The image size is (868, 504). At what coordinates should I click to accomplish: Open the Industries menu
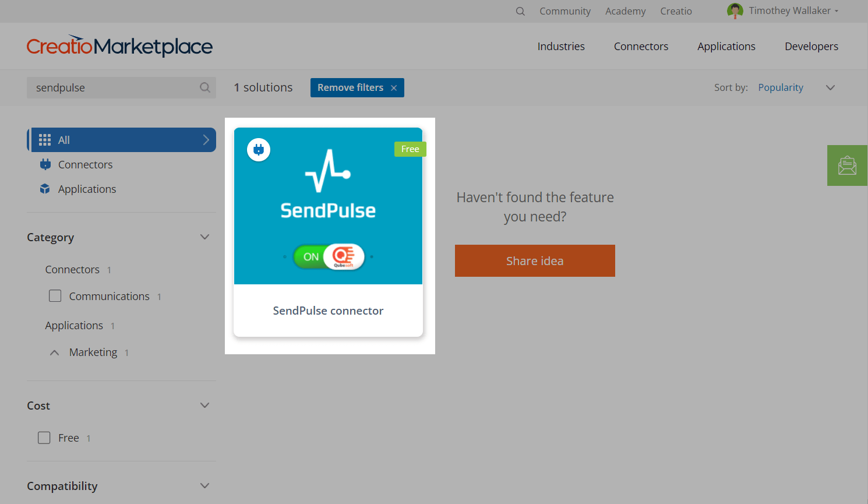[561, 46]
